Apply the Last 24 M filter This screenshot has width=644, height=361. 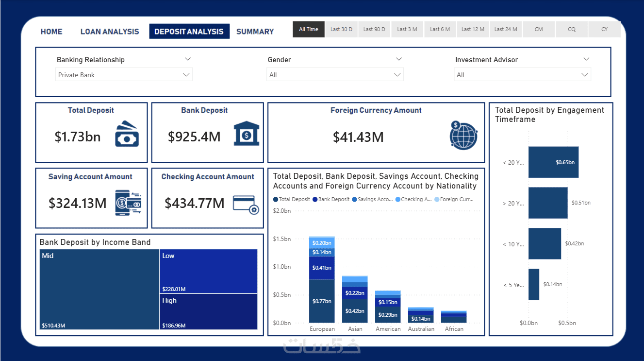(506, 29)
